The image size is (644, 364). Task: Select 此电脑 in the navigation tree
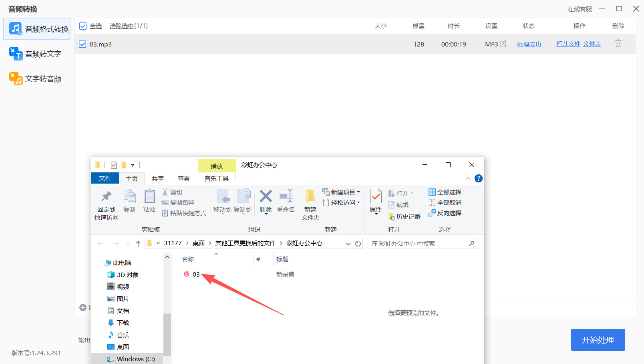click(118, 263)
